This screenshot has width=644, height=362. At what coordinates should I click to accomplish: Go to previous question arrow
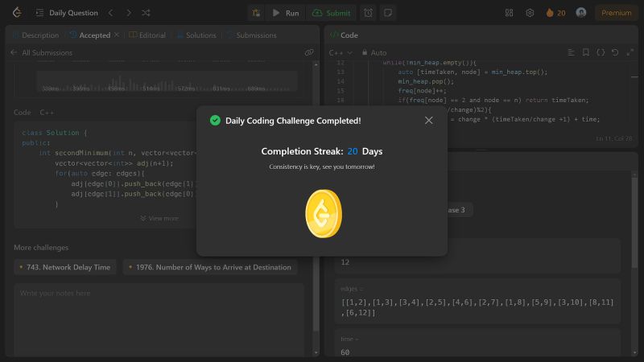(110, 13)
